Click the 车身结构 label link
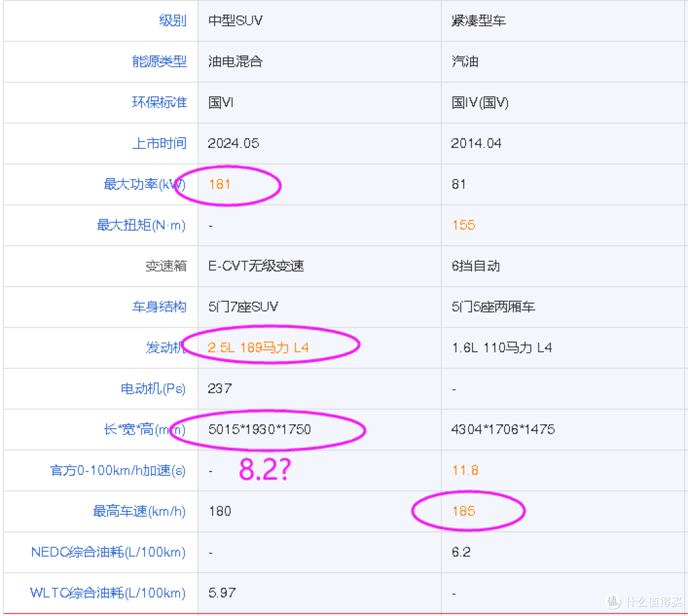Viewport: 688px width, 616px height. [x=159, y=306]
